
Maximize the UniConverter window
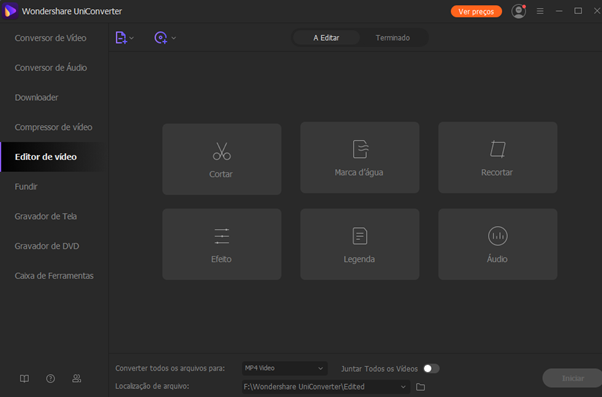click(x=578, y=11)
